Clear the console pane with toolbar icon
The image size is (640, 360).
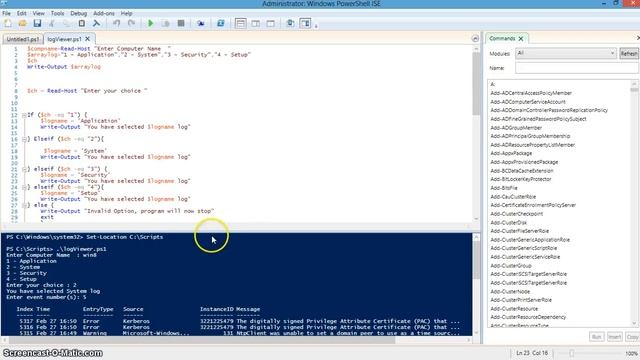coord(96,23)
